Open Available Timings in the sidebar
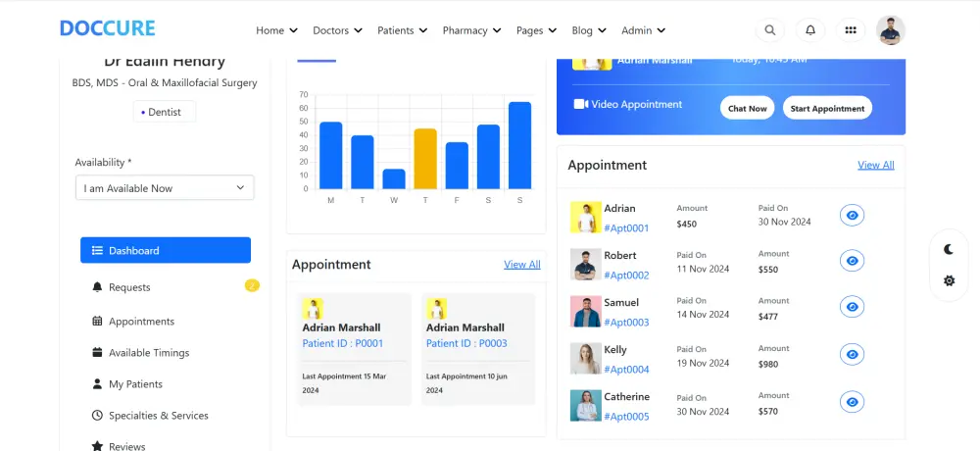 point(149,352)
